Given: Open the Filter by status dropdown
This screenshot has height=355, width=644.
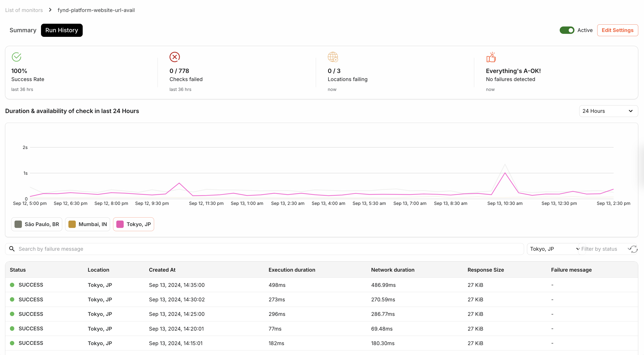Looking at the screenshot, I should tap(605, 249).
